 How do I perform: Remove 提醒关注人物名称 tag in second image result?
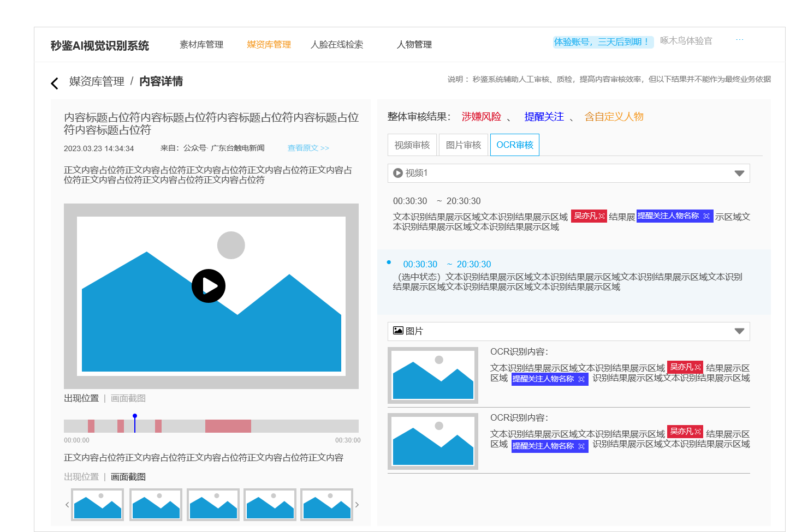tap(581, 446)
